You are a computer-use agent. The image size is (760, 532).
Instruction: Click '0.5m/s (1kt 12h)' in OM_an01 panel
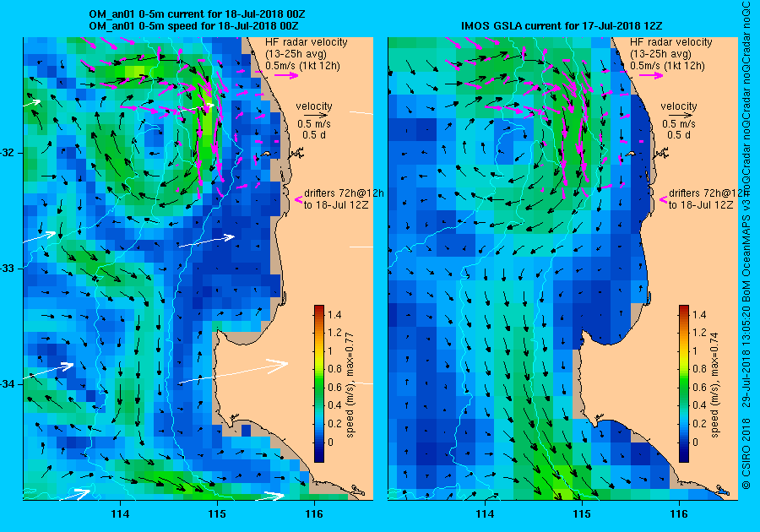click(302, 65)
